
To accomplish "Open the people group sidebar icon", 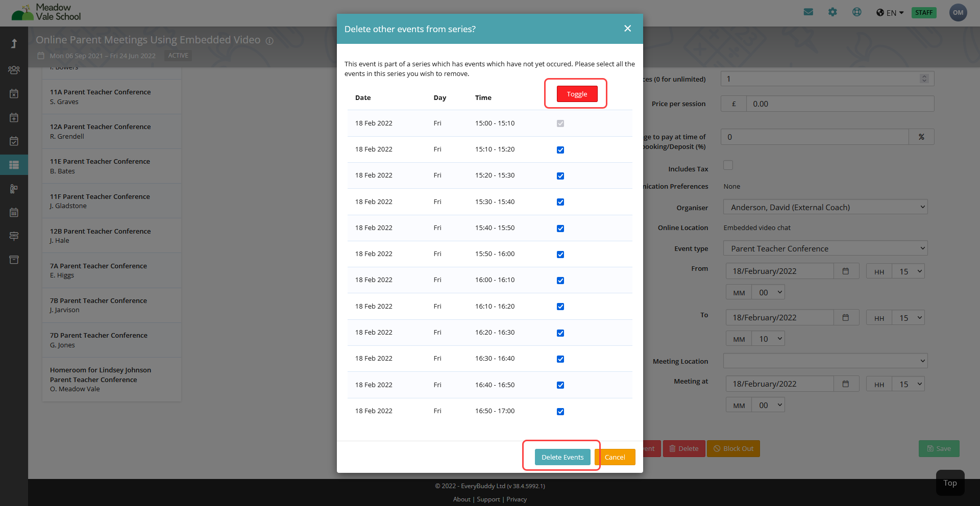I will pyautogui.click(x=14, y=70).
